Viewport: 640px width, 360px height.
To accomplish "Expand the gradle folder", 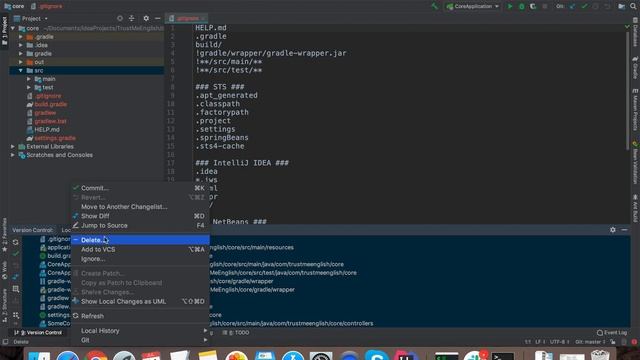I will coord(21,53).
